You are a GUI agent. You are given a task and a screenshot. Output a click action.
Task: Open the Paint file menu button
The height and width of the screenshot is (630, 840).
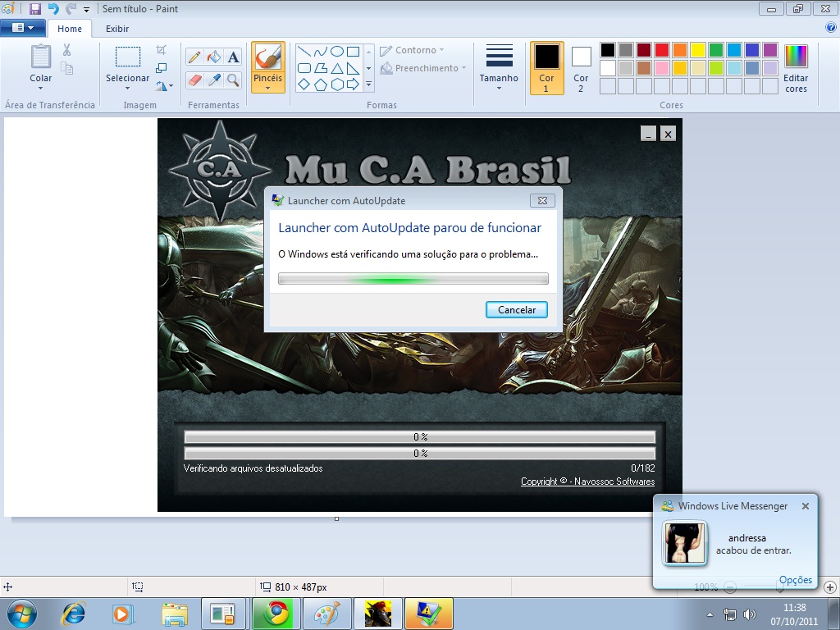(22, 28)
